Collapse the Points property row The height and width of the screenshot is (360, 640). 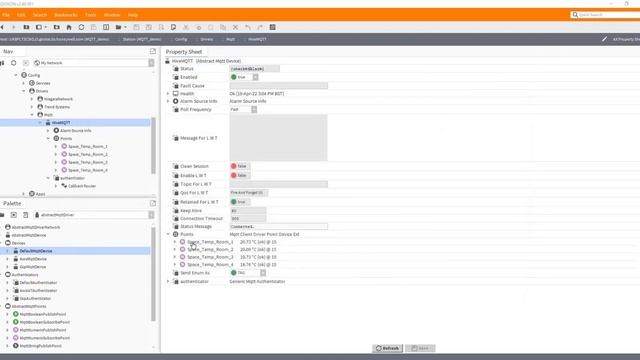[168, 234]
